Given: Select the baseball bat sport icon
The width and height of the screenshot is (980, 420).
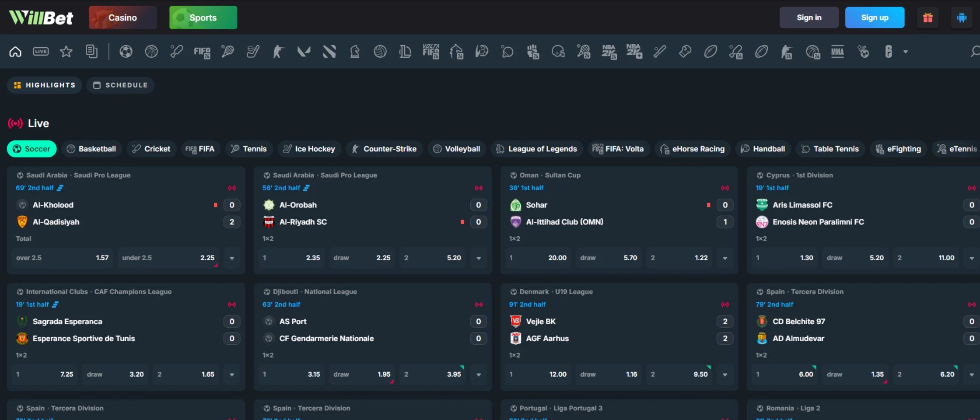Looking at the screenshot, I should pos(659,52).
